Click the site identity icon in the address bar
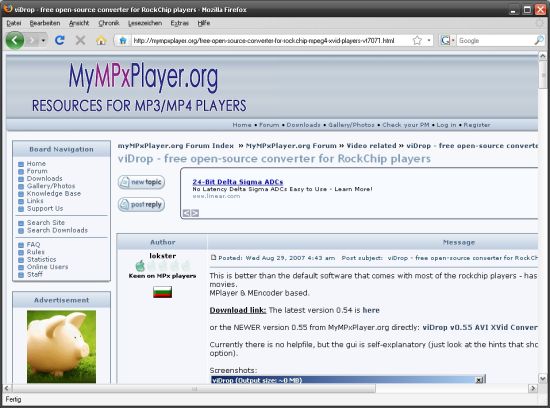This screenshot has height=408, width=550. tap(123, 41)
